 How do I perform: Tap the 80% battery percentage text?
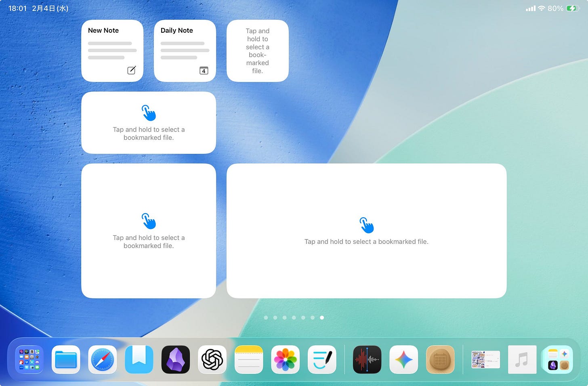pyautogui.click(x=556, y=8)
